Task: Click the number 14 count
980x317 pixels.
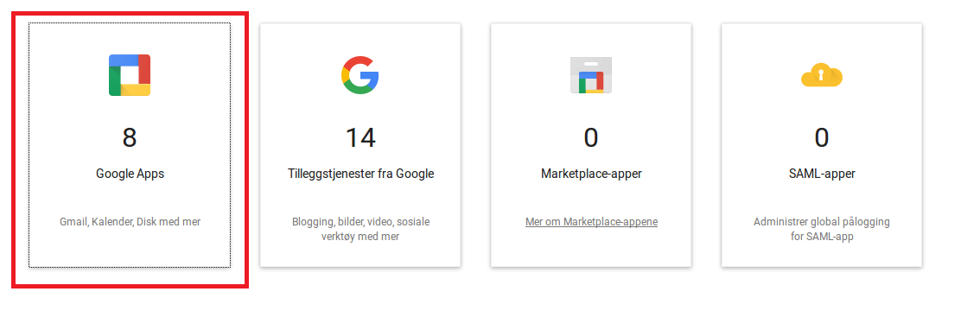Action: (x=360, y=137)
